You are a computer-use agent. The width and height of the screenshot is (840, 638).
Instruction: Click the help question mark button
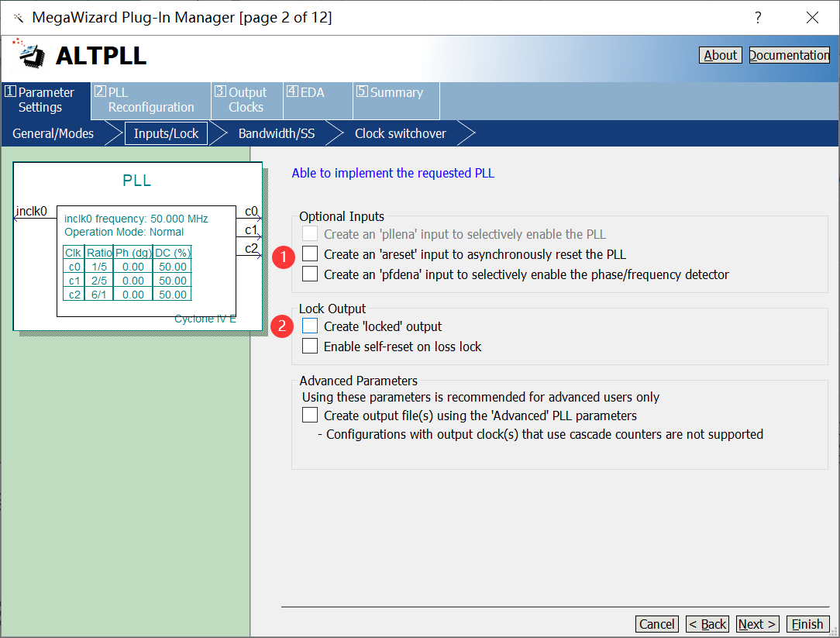(758, 18)
